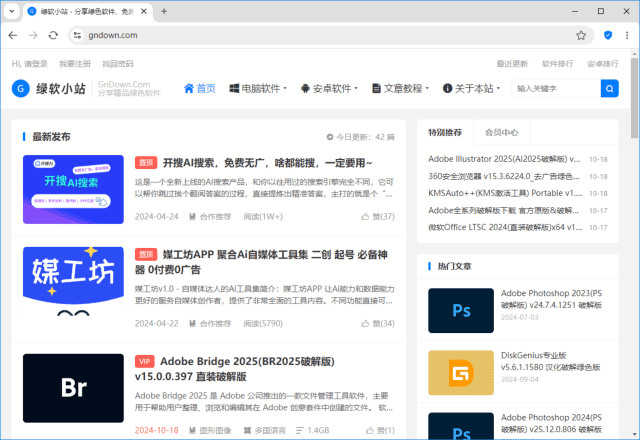Click the 我要注册 link
The width and height of the screenshot is (640, 440).
point(74,63)
